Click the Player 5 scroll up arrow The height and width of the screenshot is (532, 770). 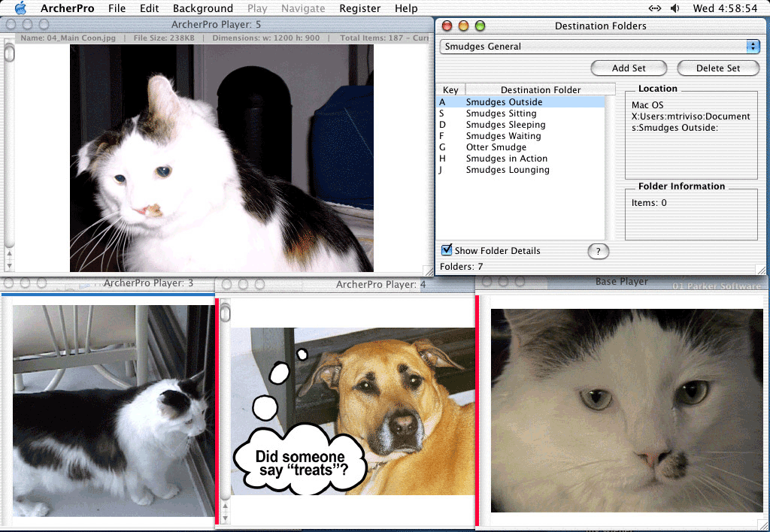tap(9, 254)
